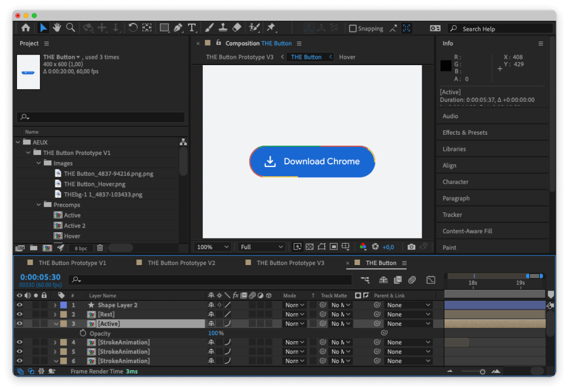
Task: Select the Pen tool
Action: pos(178,28)
